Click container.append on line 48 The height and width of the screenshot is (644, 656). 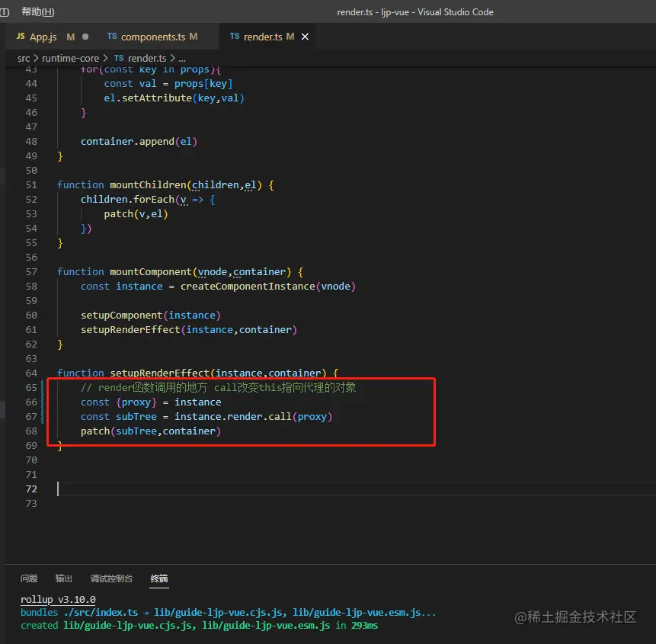(x=127, y=142)
